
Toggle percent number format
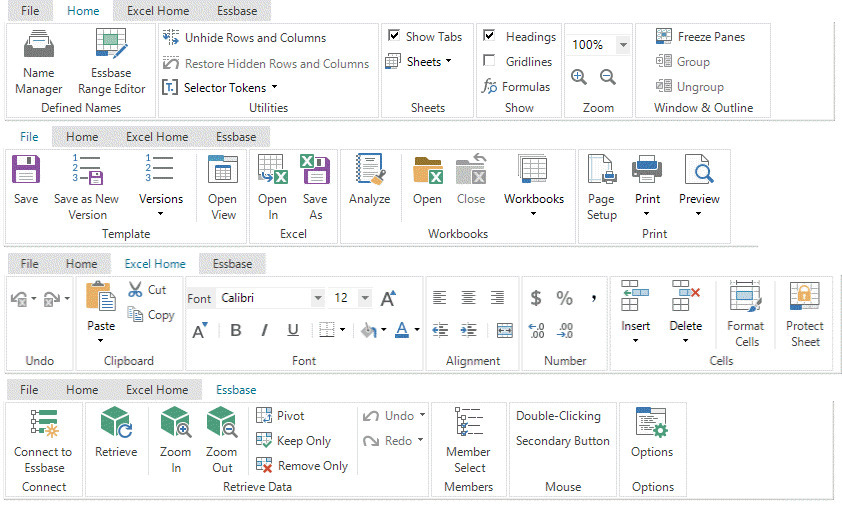564,298
